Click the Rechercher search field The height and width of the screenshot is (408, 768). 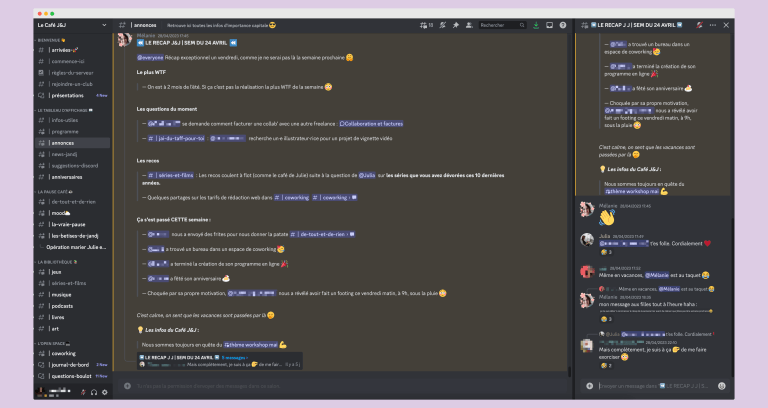(x=500, y=25)
